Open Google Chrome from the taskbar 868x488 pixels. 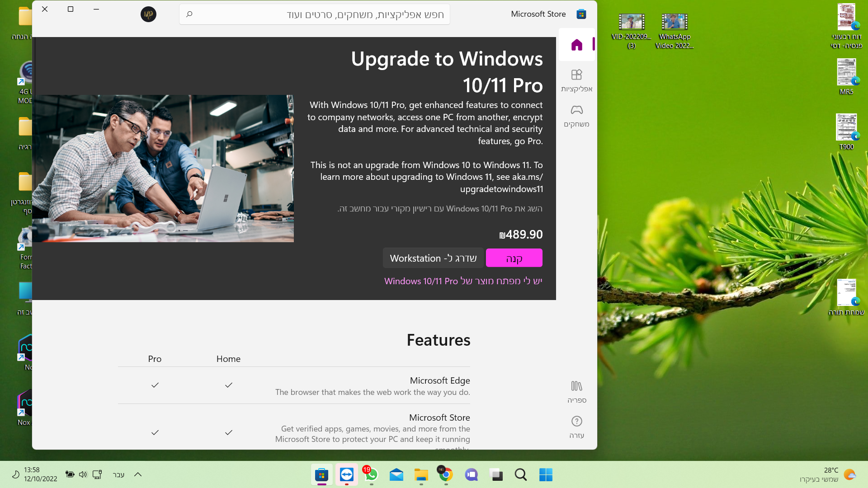tap(446, 474)
